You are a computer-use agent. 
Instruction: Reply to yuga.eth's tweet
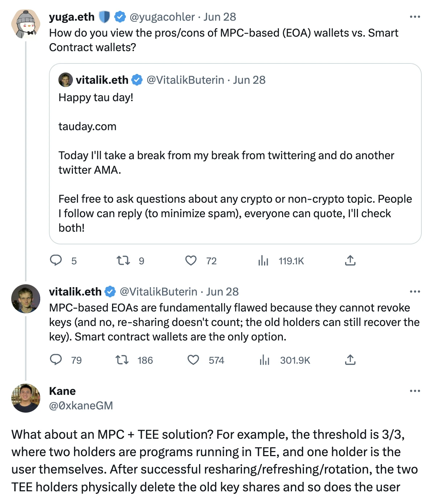[56, 261]
